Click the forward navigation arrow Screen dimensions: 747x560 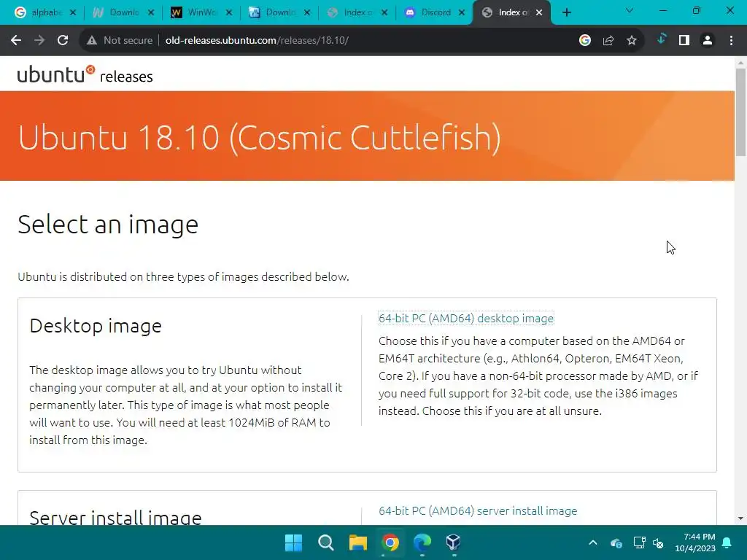click(x=39, y=41)
